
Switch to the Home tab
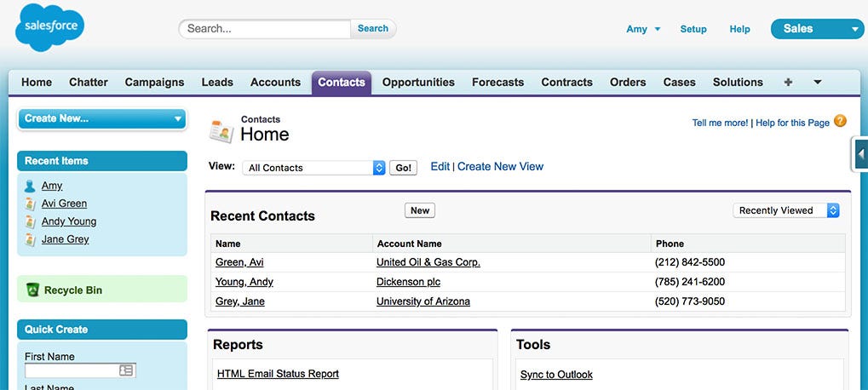pos(37,83)
